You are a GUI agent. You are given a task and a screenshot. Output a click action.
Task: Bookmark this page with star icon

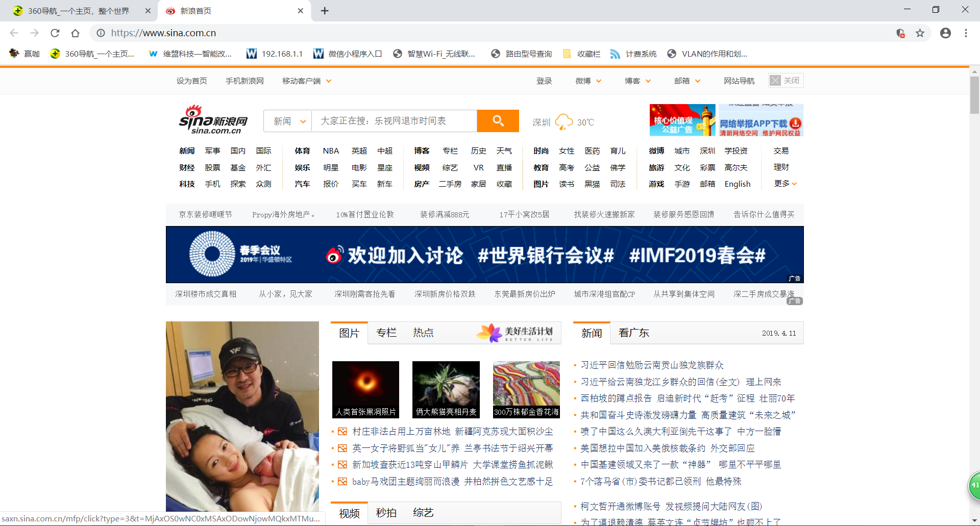[x=920, y=33]
